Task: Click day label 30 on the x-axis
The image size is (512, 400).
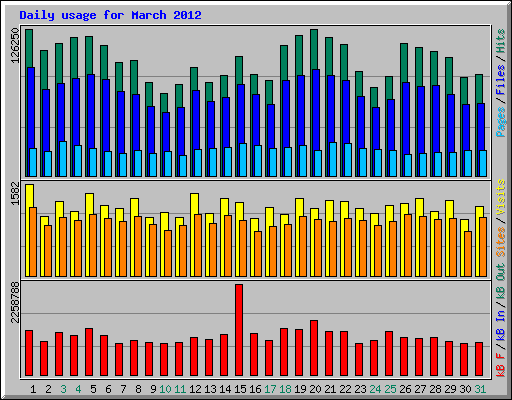Action: click(465, 389)
